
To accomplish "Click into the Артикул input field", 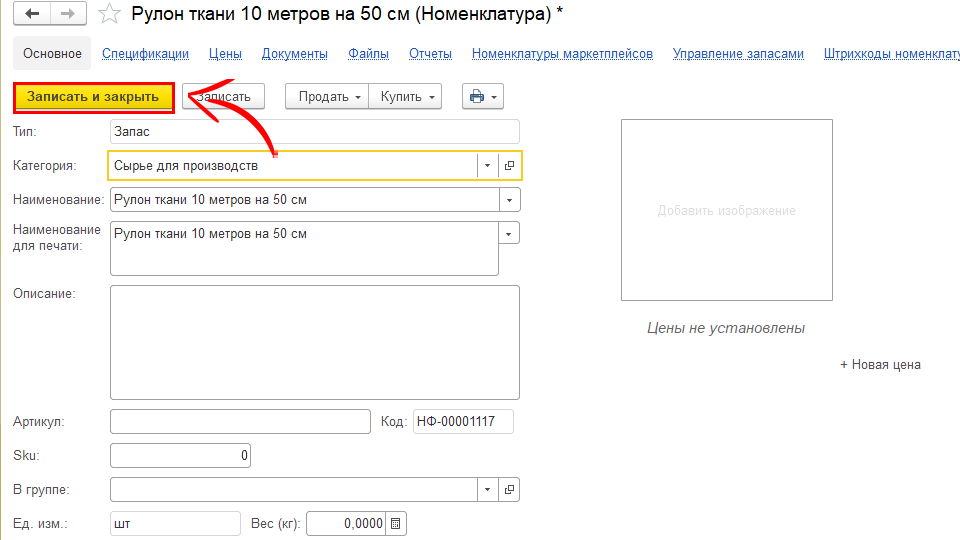I will (x=240, y=421).
